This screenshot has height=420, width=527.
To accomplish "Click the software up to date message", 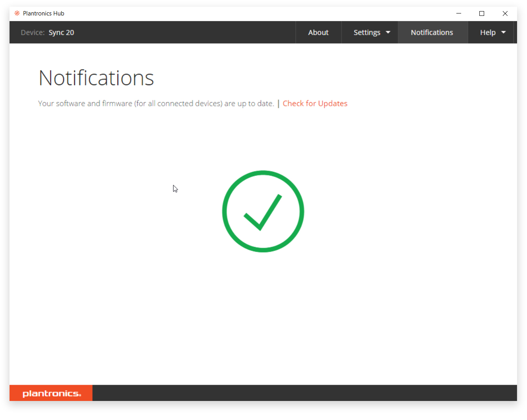I will coord(156,104).
